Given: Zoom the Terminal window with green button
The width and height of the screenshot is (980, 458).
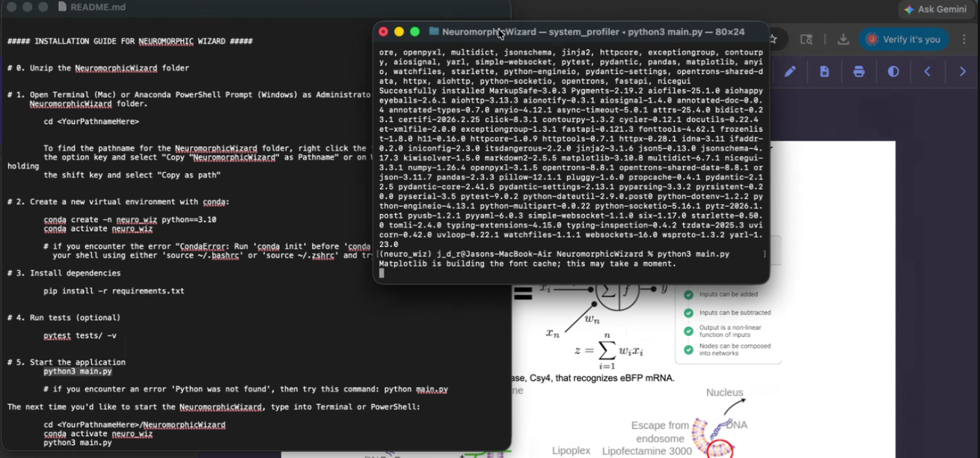Looking at the screenshot, I should coord(414,31).
